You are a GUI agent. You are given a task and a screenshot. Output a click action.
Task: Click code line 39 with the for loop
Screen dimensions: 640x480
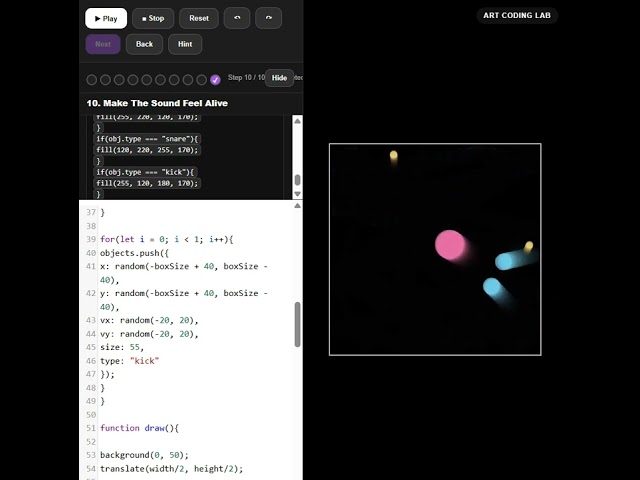pyautogui.click(x=167, y=239)
